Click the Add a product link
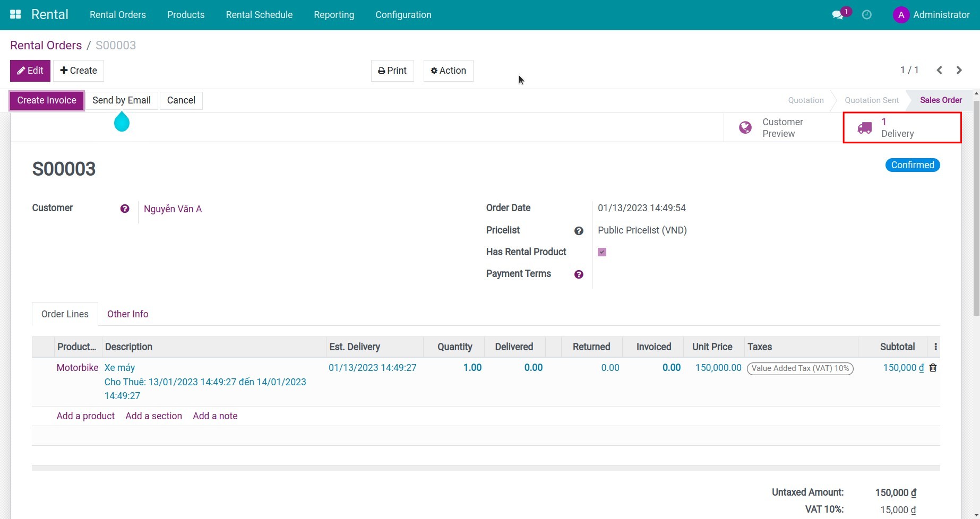980x519 pixels. 85,416
